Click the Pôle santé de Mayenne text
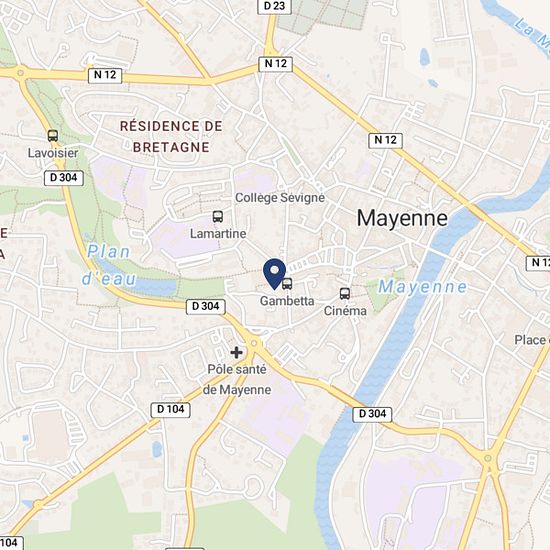The width and height of the screenshot is (550, 550). [237, 380]
